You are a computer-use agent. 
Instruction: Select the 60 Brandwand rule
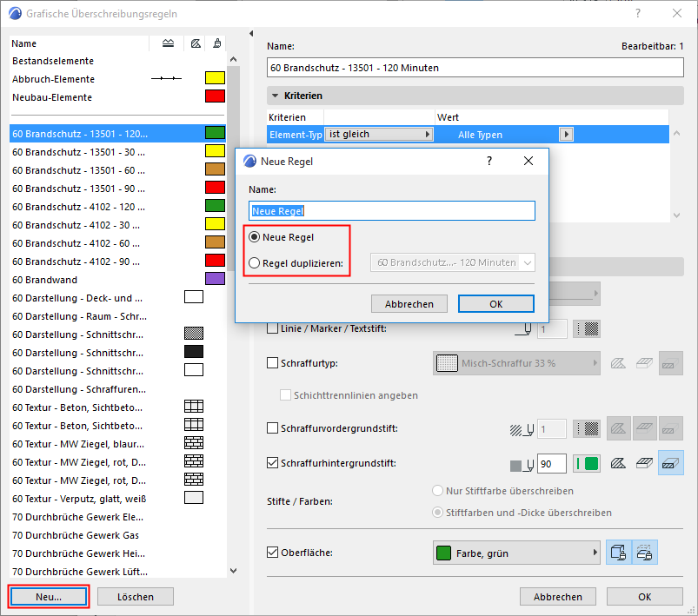118,280
